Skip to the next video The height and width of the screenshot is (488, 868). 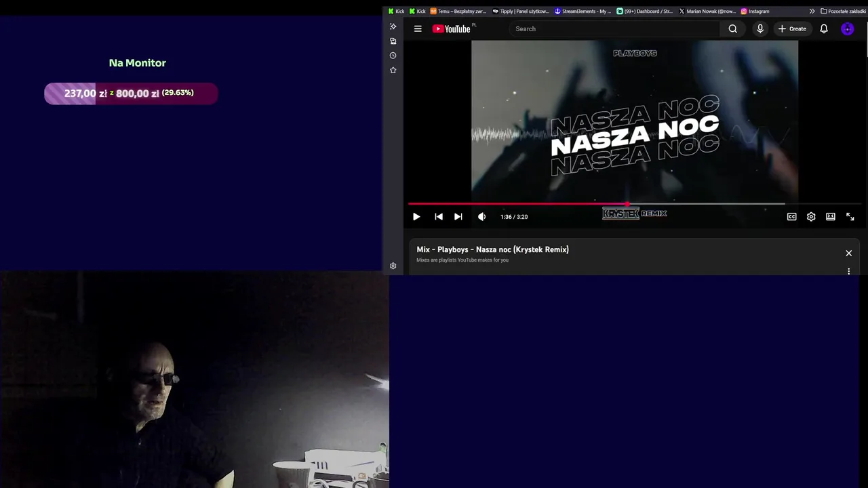point(458,217)
